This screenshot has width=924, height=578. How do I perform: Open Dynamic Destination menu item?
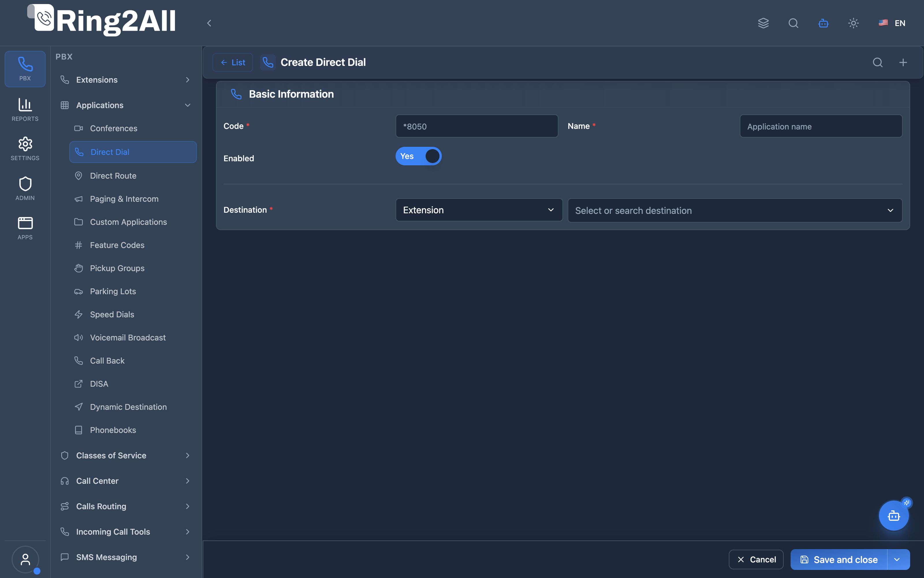pos(133,407)
